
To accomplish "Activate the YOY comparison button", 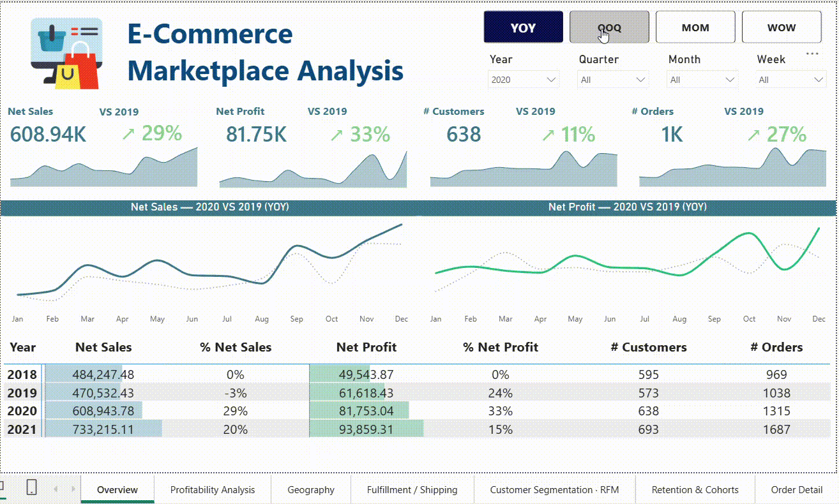I will point(523,27).
